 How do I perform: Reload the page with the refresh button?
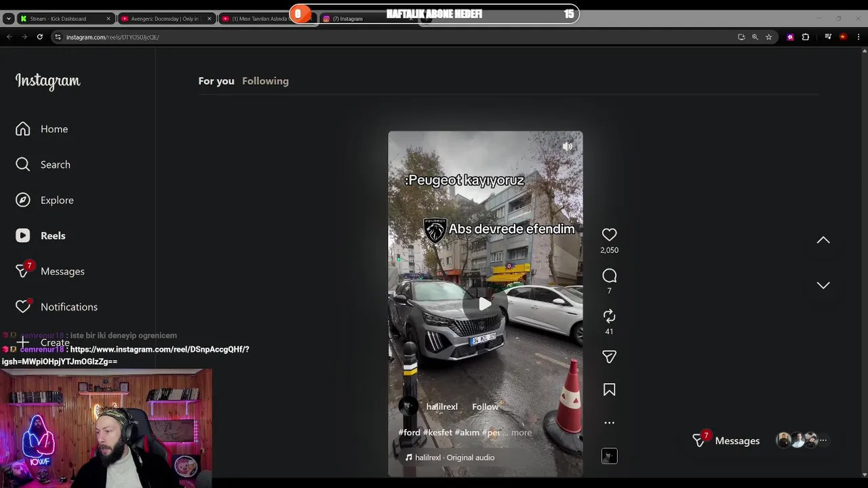pyautogui.click(x=40, y=37)
